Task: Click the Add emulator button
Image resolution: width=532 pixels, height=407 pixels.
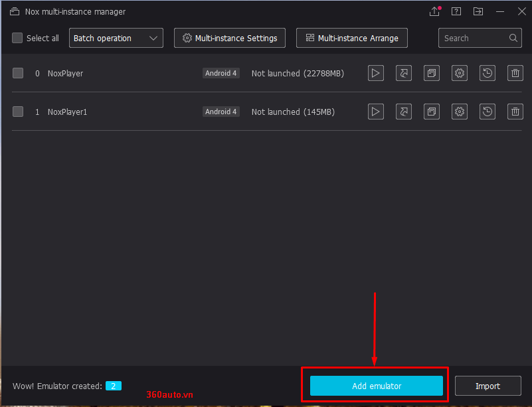Action: [377, 386]
